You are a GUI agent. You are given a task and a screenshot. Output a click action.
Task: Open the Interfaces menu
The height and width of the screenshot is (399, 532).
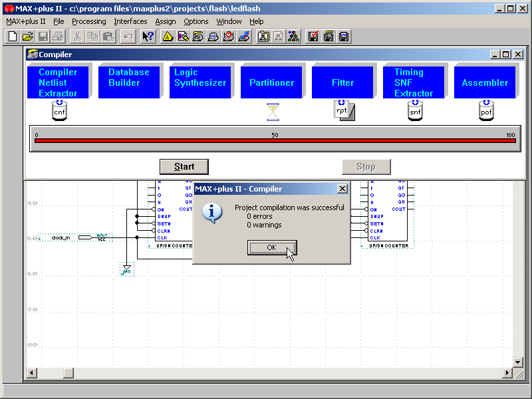point(130,21)
